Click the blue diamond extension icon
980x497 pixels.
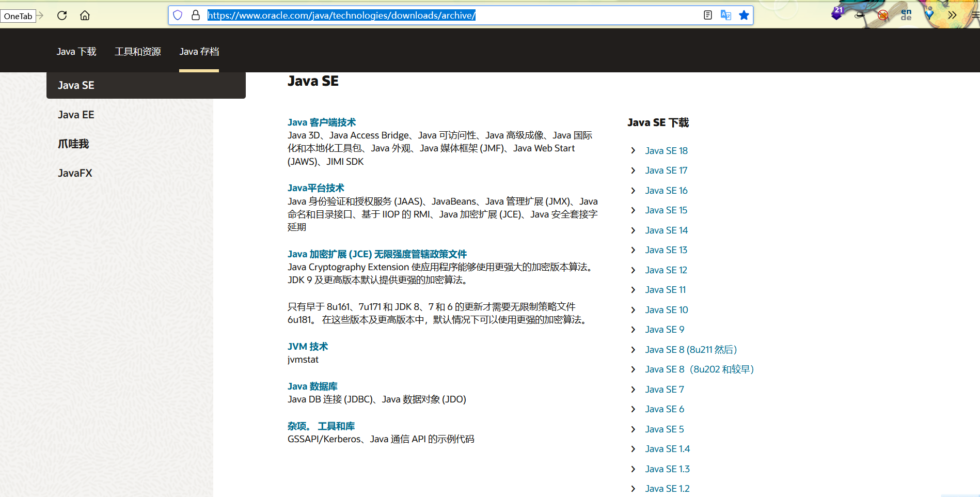[x=929, y=15]
